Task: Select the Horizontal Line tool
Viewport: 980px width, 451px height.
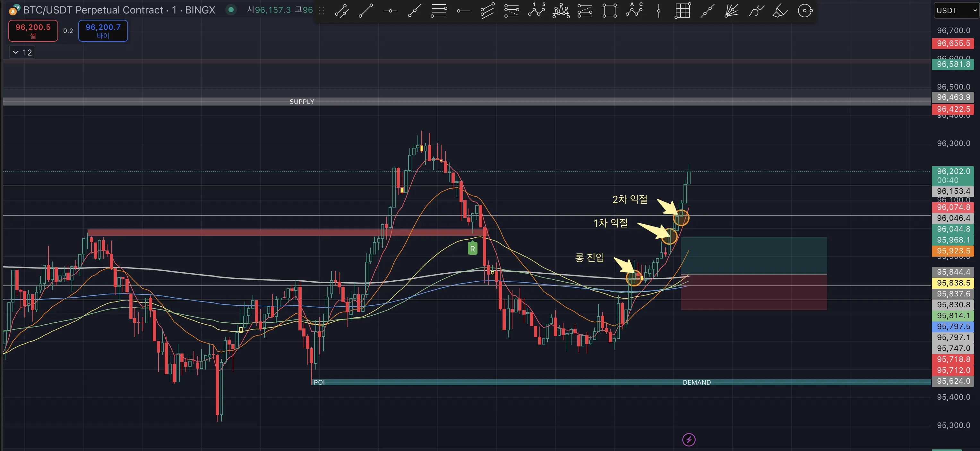Action: tap(390, 10)
